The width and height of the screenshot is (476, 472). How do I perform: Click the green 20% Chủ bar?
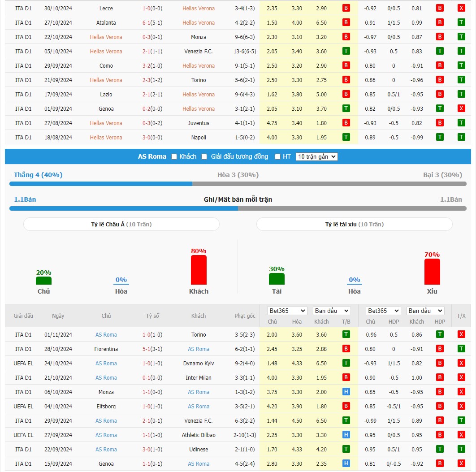click(44, 281)
